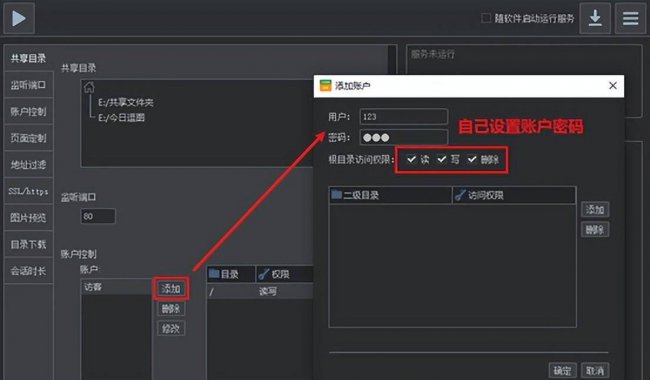Open the hamburger menu
650x380 pixels.
coord(630,18)
